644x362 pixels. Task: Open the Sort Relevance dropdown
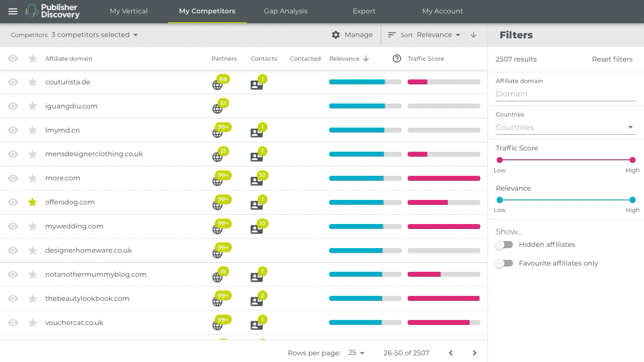tap(438, 35)
